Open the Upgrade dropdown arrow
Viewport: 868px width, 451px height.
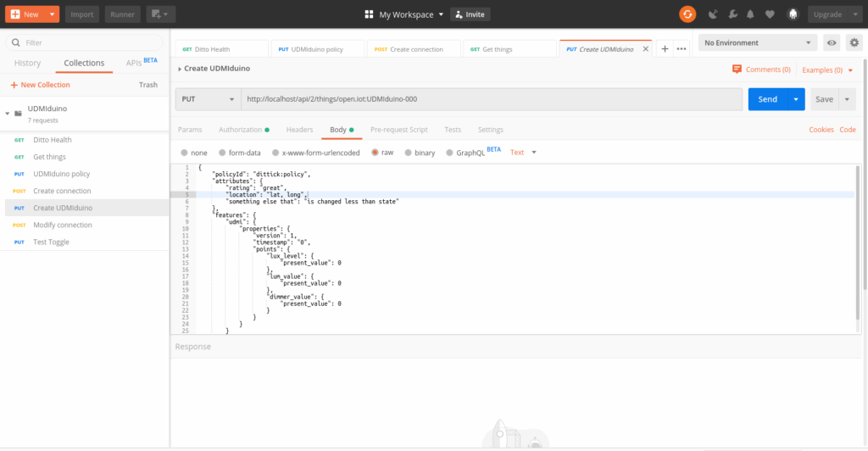click(855, 14)
